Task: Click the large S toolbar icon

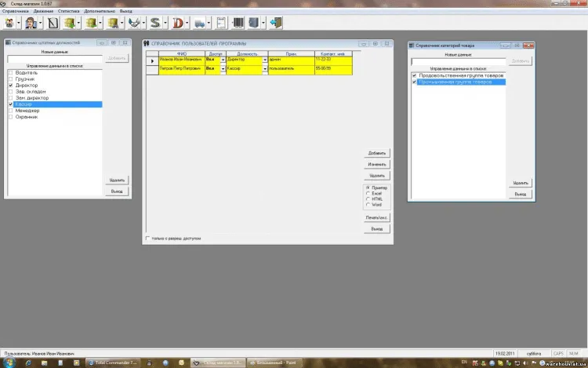Action: pyautogui.click(x=155, y=23)
